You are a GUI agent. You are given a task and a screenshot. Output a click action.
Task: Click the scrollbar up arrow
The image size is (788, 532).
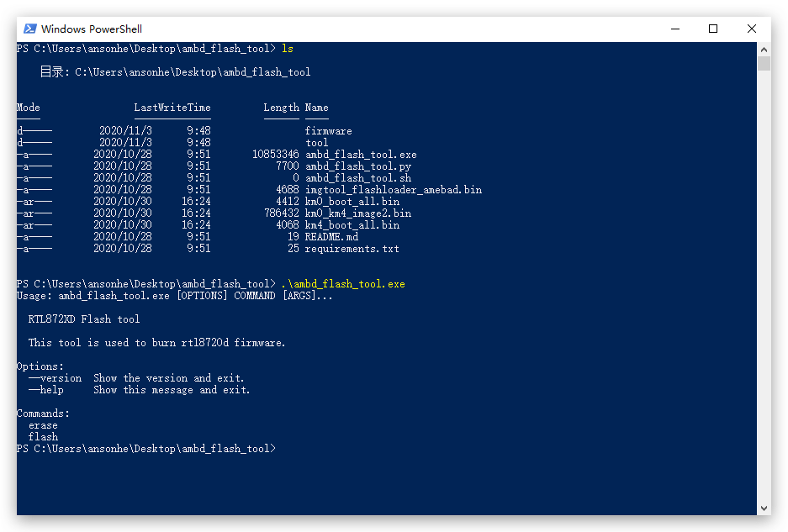[764, 50]
